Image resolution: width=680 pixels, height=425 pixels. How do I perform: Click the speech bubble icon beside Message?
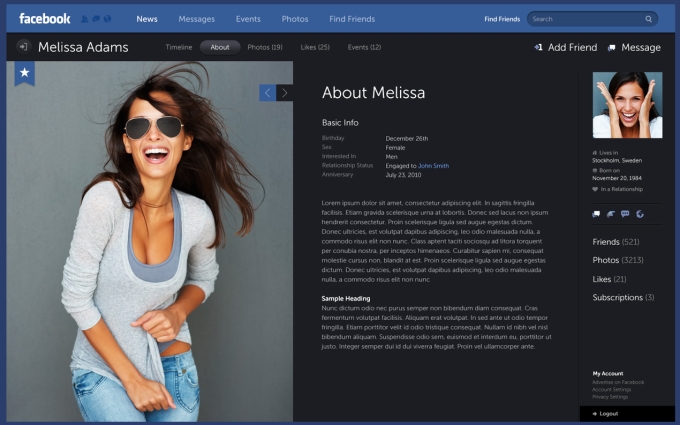click(611, 48)
